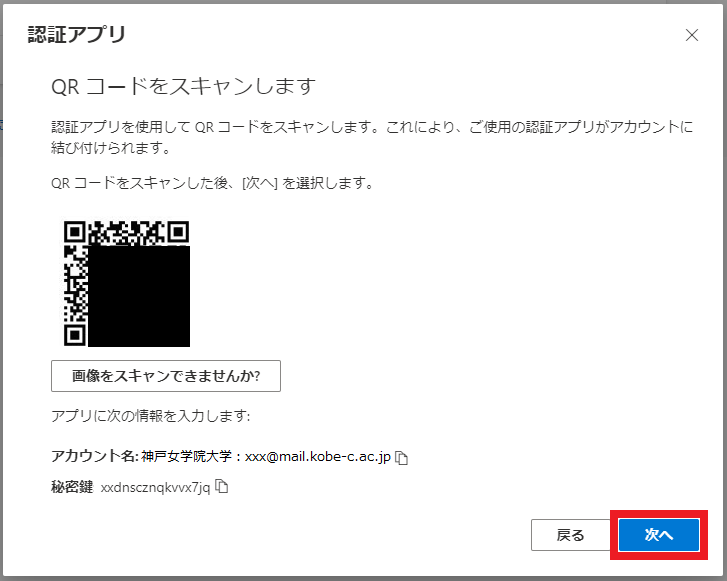
Task: Copy the アカウント名 value icon
Action: (x=402, y=458)
